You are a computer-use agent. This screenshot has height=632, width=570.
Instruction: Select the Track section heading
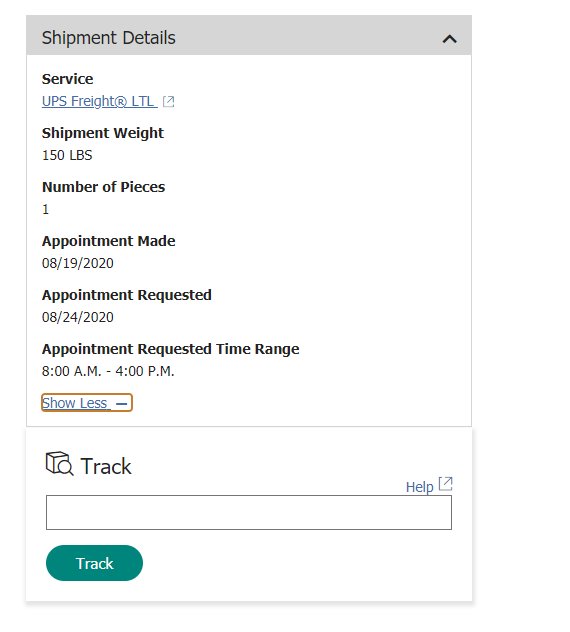[106, 466]
